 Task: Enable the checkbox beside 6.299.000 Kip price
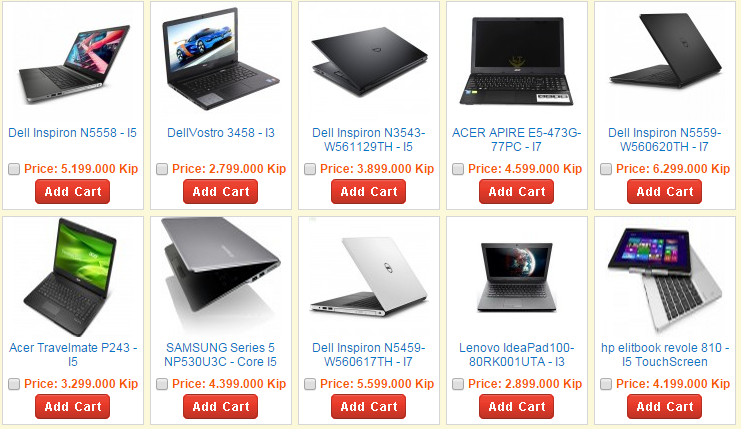(606, 169)
